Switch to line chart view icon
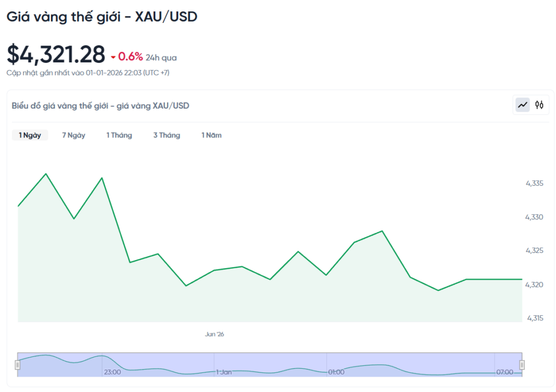Viewport: 556px width, 392px height. pyautogui.click(x=522, y=105)
